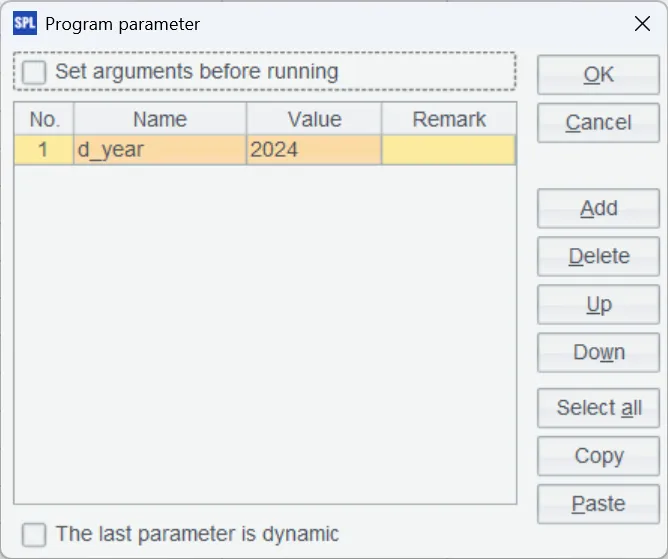Click the Cancel button
Viewport: 668px width, 559px height.
tap(598, 123)
